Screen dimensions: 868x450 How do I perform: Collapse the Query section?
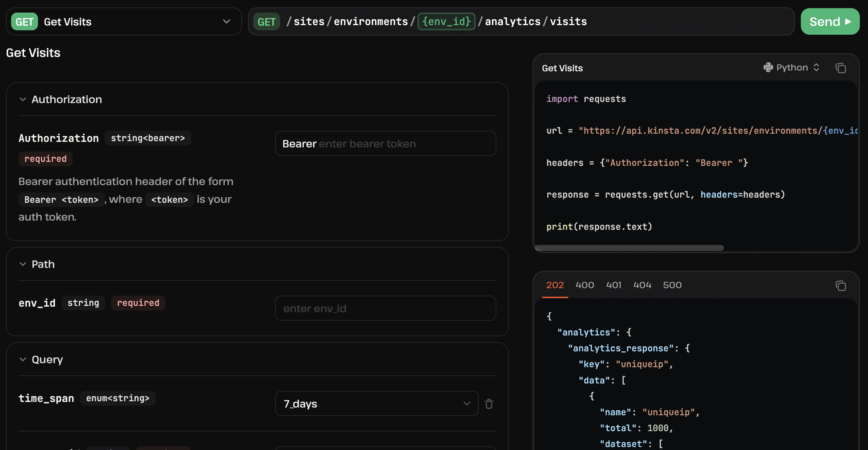click(23, 359)
